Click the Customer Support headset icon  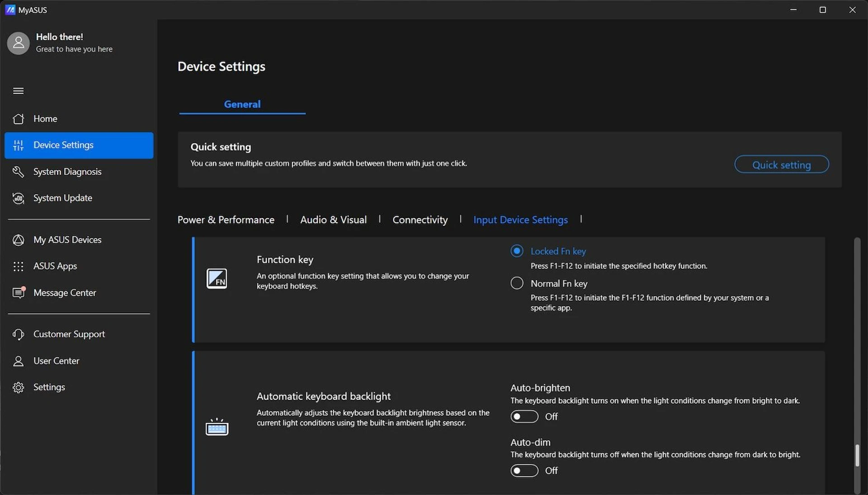pos(18,334)
